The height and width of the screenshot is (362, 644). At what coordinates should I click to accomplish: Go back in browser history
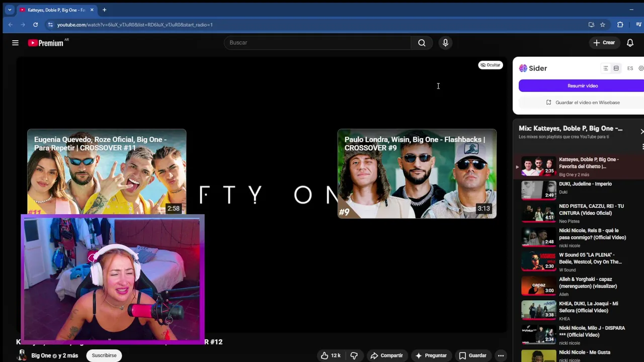pyautogui.click(x=10, y=25)
